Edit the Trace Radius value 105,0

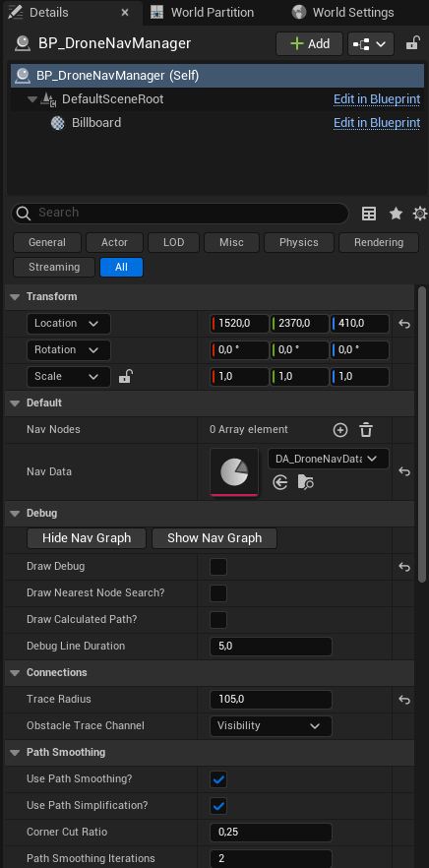tap(271, 700)
